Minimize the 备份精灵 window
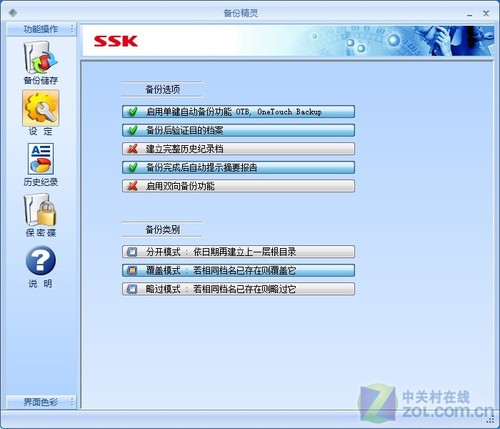The width and height of the screenshot is (500, 429). point(470,14)
